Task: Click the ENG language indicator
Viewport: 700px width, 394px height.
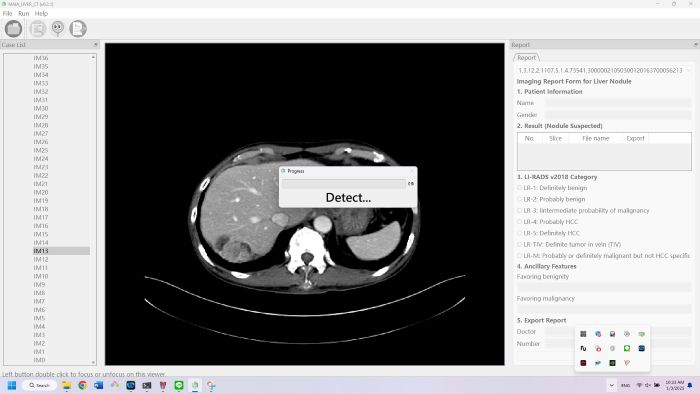Action: [625, 385]
